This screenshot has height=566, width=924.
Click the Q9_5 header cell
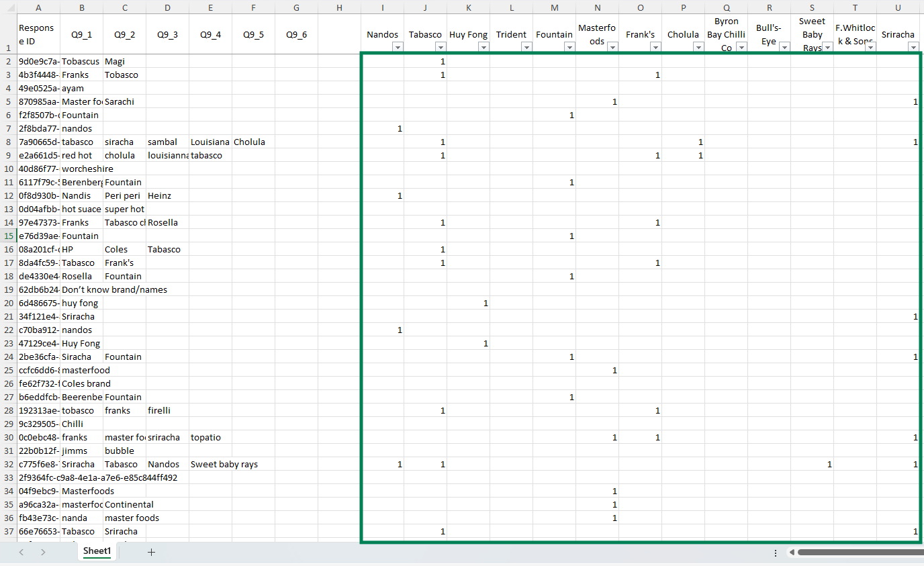253,34
